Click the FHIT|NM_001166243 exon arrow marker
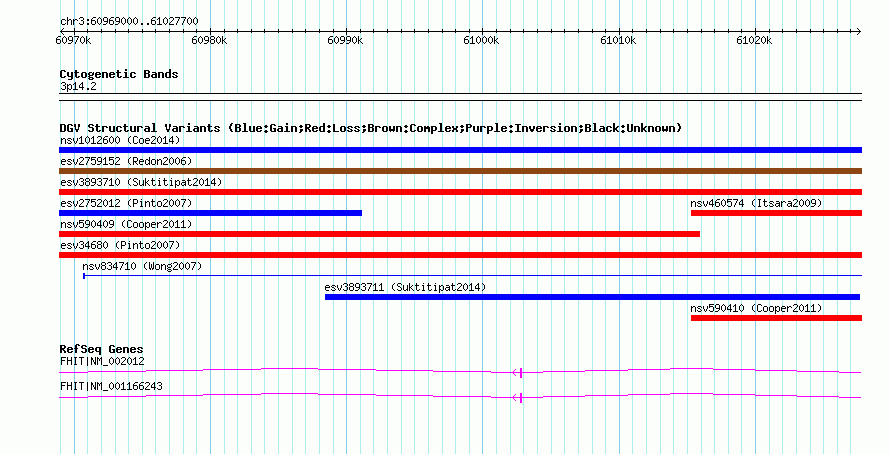This screenshot has width=890, height=454. [x=517, y=398]
